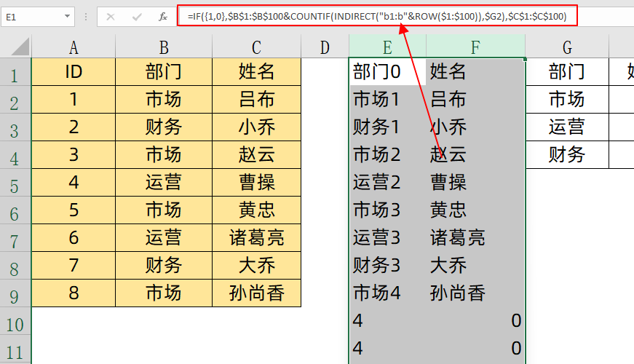Select row 10 header

coord(15,321)
